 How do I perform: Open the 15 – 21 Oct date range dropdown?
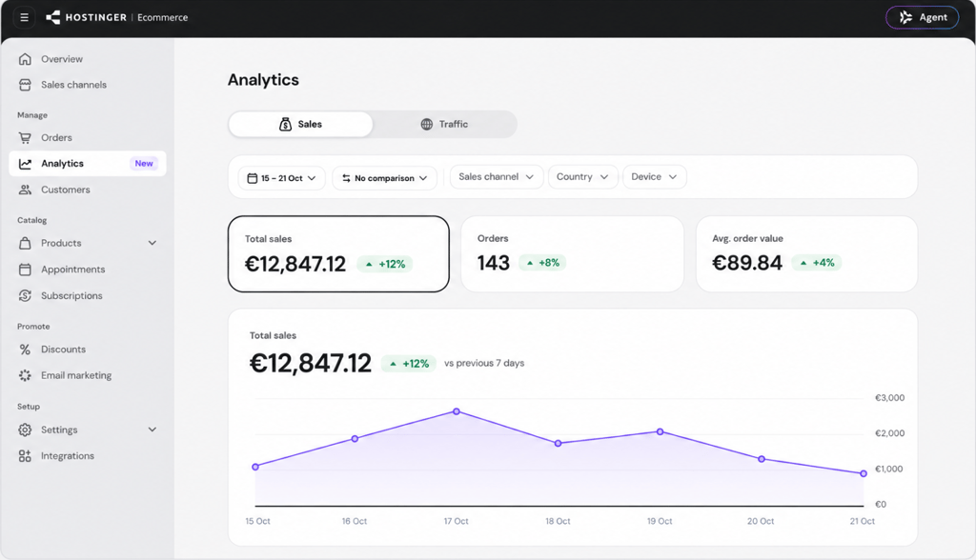(282, 178)
